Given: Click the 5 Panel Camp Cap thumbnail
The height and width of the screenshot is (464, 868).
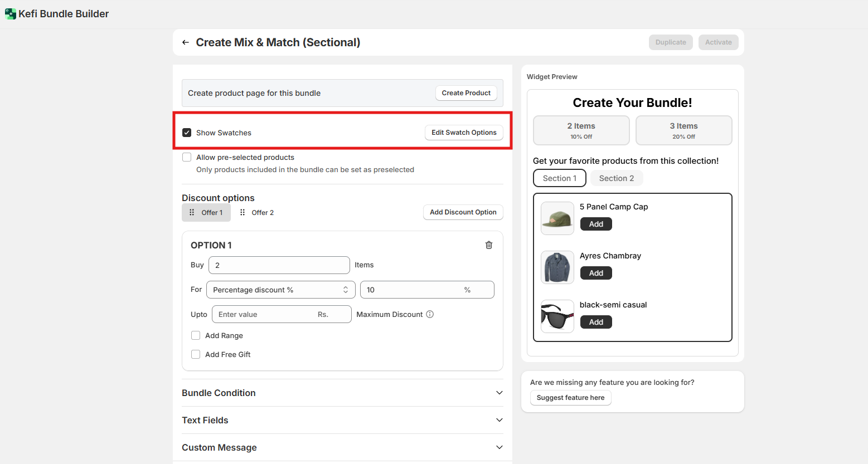Looking at the screenshot, I should tap(557, 218).
